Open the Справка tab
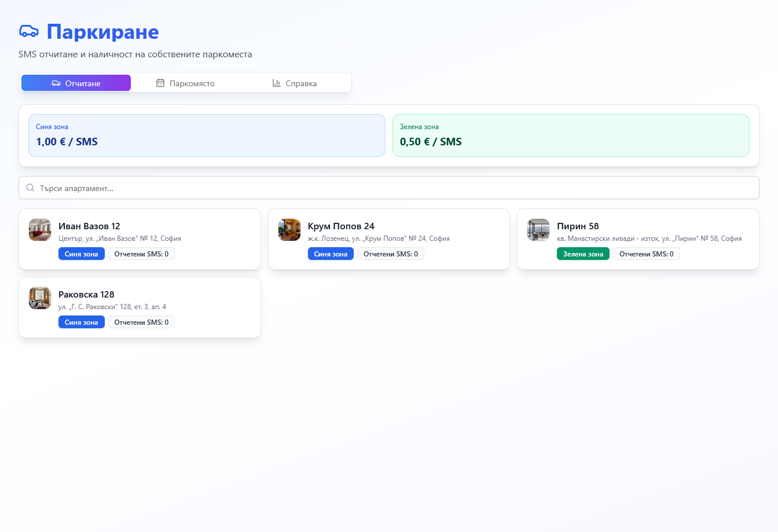 tap(295, 83)
